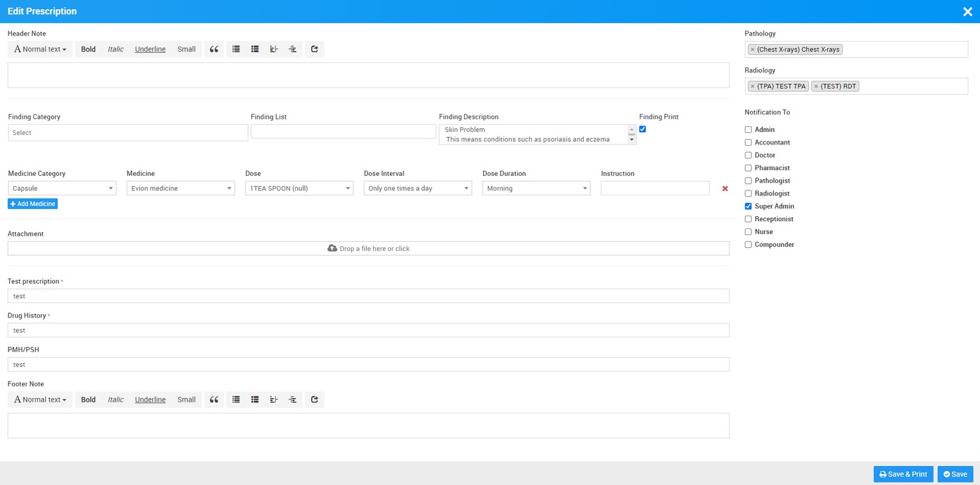Click the Add Medicine button

click(x=32, y=204)
